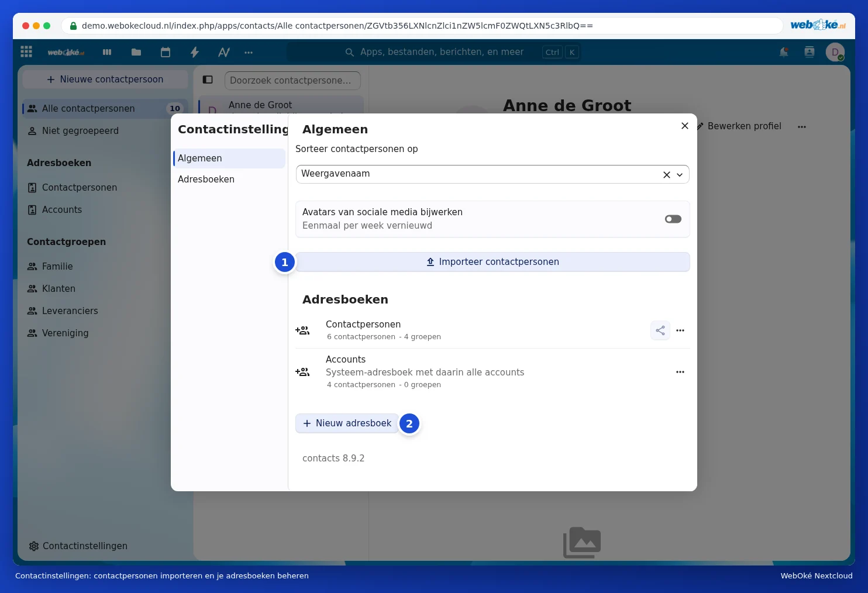Screen dimensions: 868x593
Task: Open the more apps ellipsis in top bar
Action: tap(249, 52)
